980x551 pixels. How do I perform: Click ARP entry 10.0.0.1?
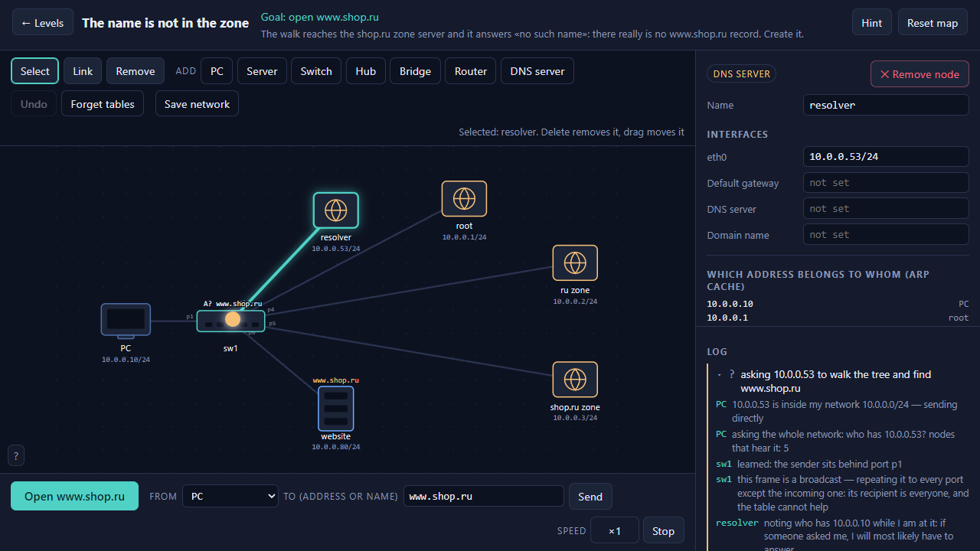838,318
